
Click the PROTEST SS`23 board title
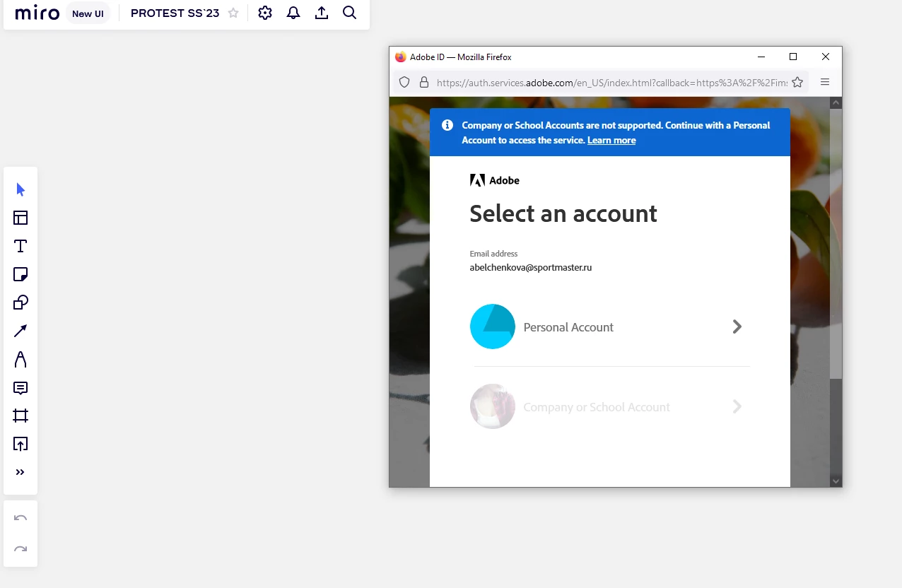pos(175,13)
